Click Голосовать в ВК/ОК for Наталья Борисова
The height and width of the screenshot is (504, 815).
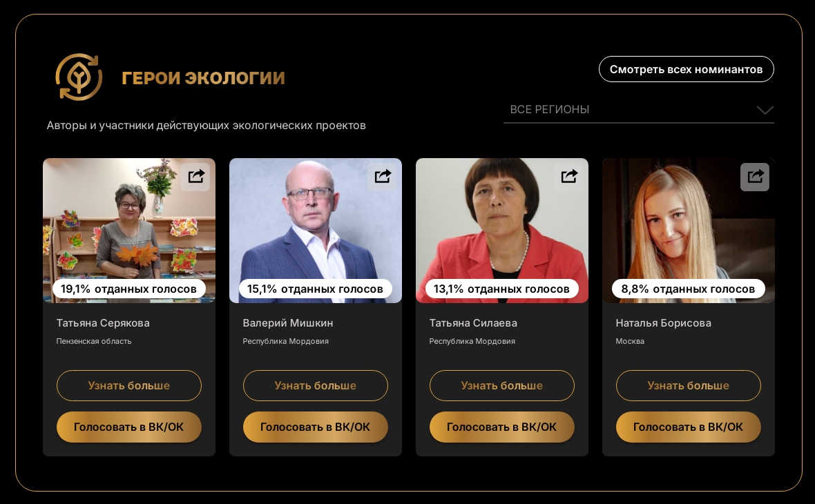(688, 427)
